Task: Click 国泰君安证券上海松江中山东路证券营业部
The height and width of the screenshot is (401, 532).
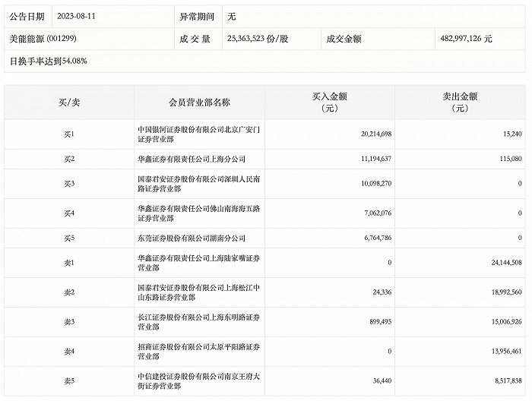Action: click(x=199, y=292)
